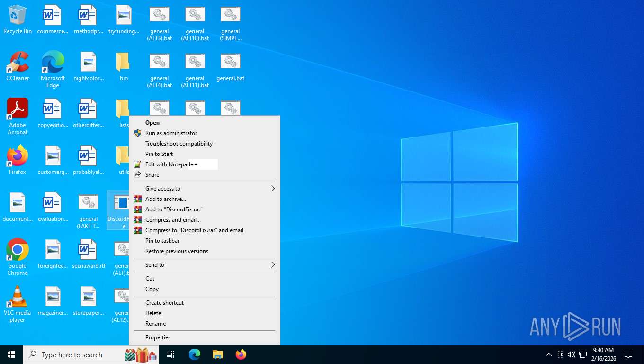Screen dimensions: 644x364
Task: Select general (ALT10).bat file icon
Action: tap(195, 23)
